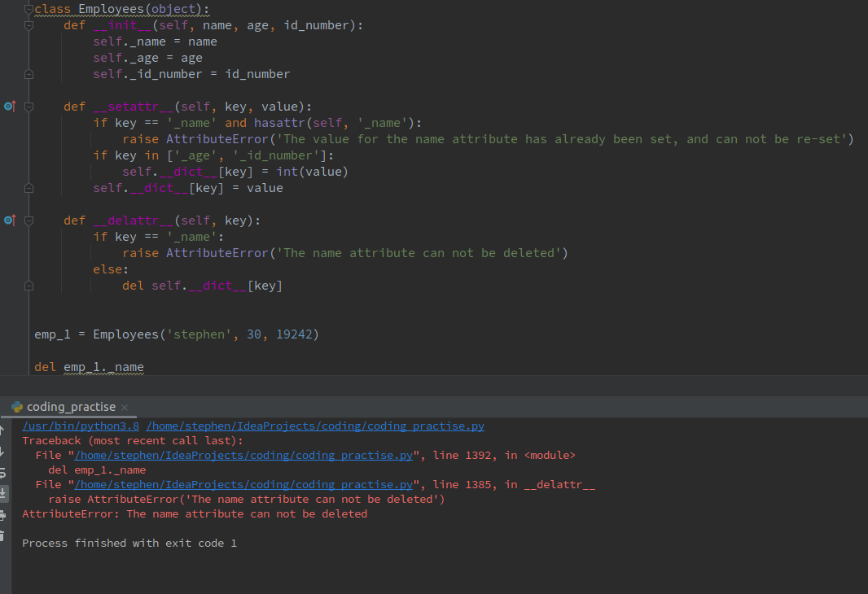Click fold end marker at self.__dict__[key] = value
868x594 pixels.
tap(28, 188)
